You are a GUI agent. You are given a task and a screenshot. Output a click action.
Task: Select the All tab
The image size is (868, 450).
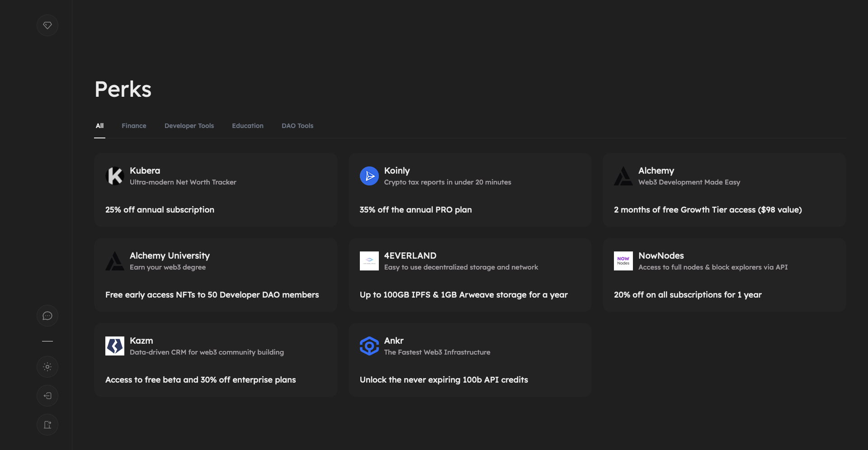point(99,126)
